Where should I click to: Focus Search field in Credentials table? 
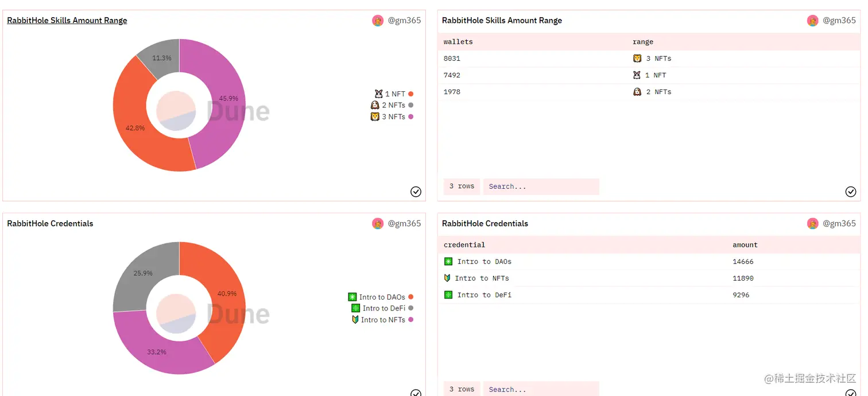pyautogui.click(x=541, y=389)
